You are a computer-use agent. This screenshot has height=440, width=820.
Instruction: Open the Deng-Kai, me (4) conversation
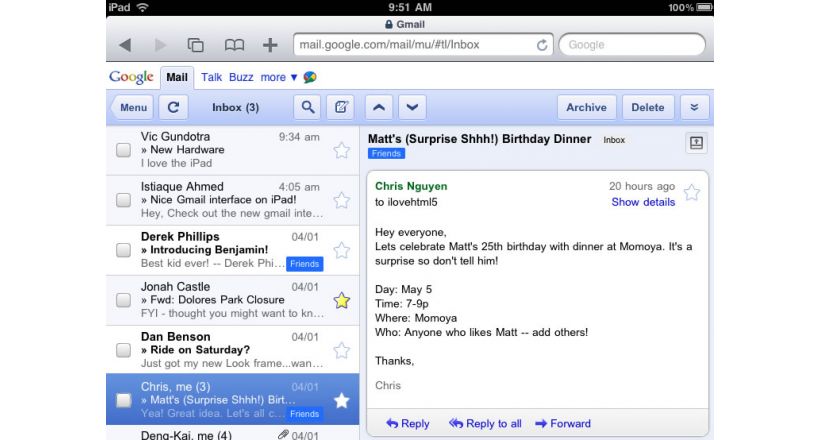(233, 434)
